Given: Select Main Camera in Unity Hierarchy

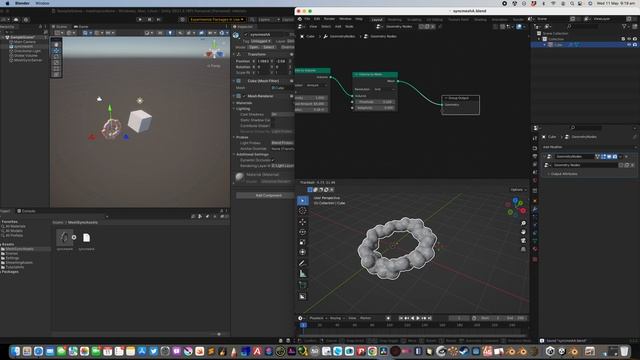Looking at the screenshot, I should point(24,42).
